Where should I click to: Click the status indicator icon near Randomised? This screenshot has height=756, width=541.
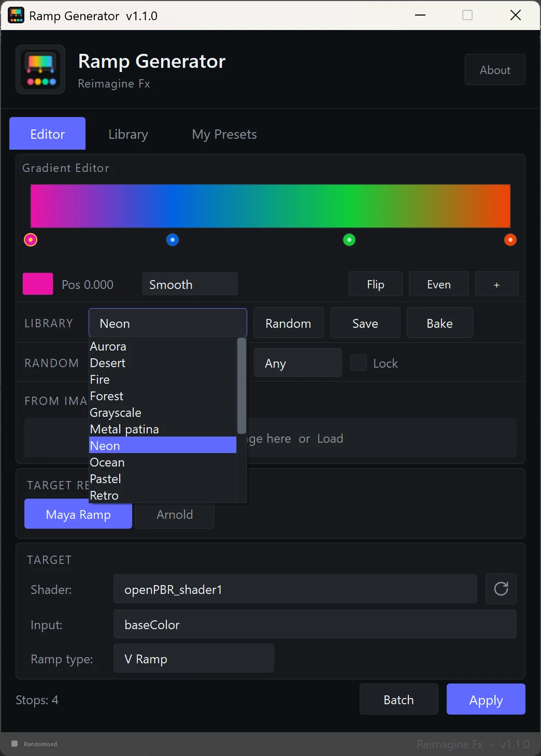[15, 744]
